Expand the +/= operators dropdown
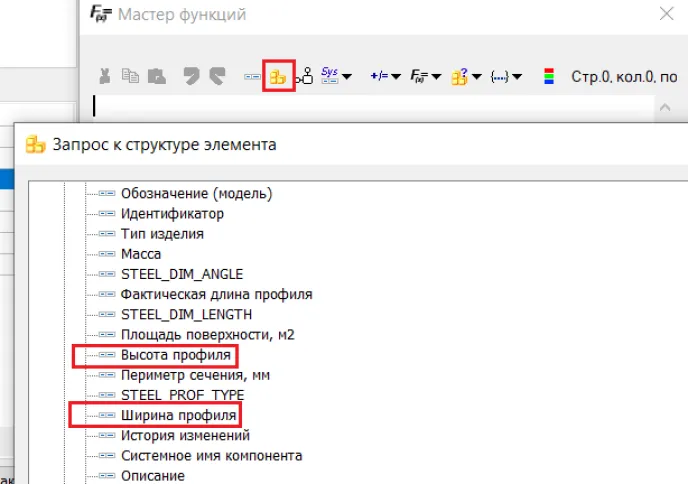The height and width of the screenshot is (484, 688). click(384, 76)
